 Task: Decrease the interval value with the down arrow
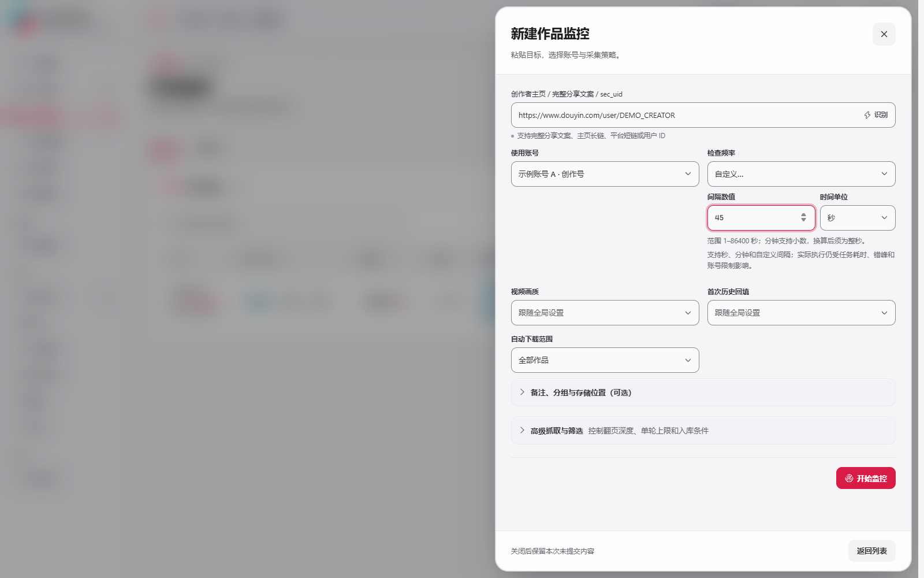pyautogui.click(x=803, y=220)
